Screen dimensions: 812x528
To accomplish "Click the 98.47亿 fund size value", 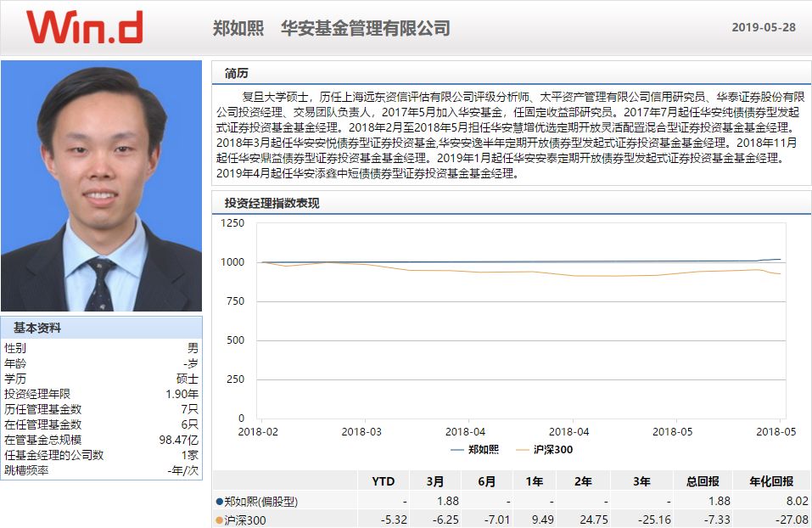I will pyautogui.click(x=179, y=440).
